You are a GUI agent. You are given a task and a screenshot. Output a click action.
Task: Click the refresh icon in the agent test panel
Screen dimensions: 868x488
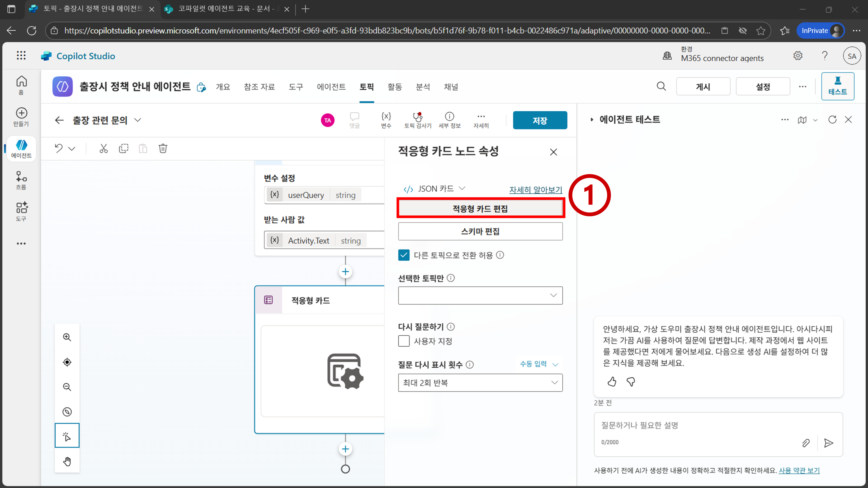click(x=832, y=120)
